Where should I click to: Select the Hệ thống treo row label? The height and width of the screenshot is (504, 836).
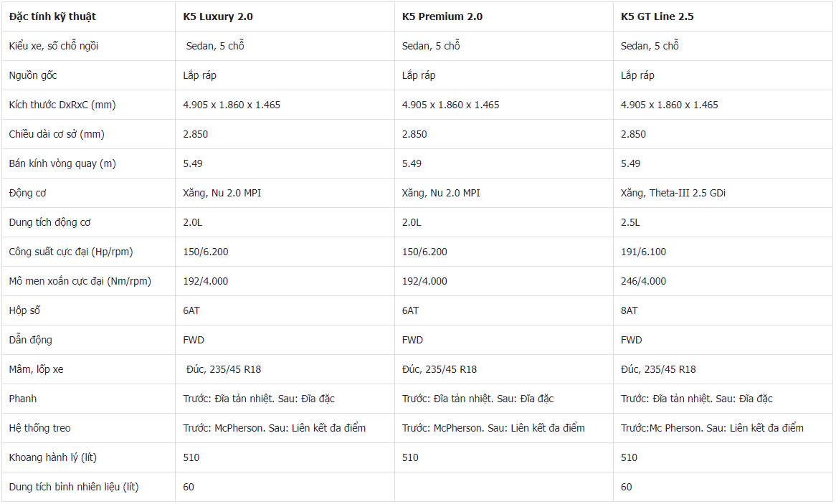point(40,428)
